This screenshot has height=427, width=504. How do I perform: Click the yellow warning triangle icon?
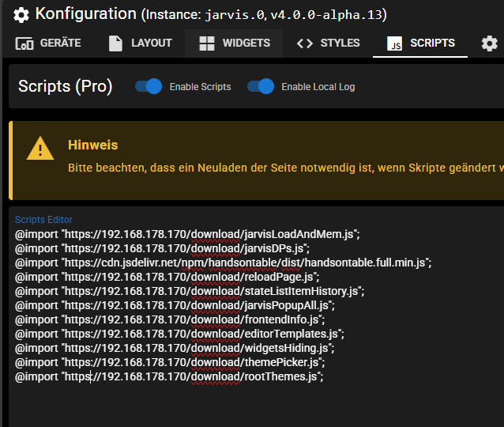(39, 149)
